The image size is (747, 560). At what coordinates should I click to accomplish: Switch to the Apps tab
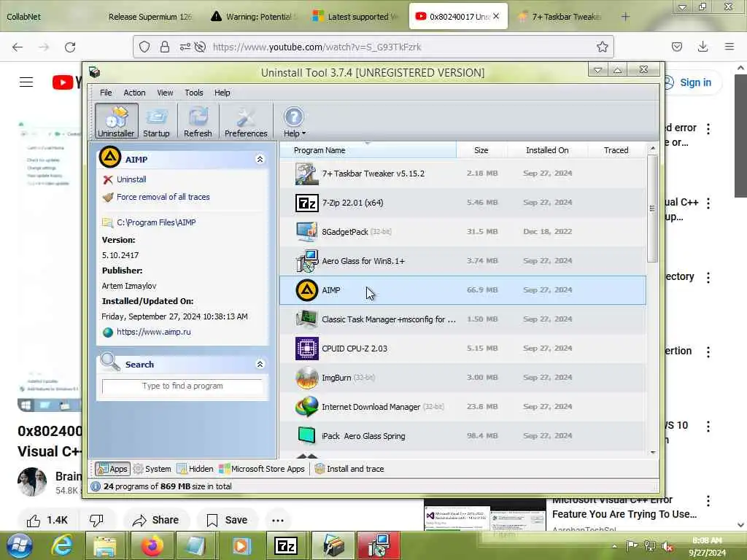(112, 469)
